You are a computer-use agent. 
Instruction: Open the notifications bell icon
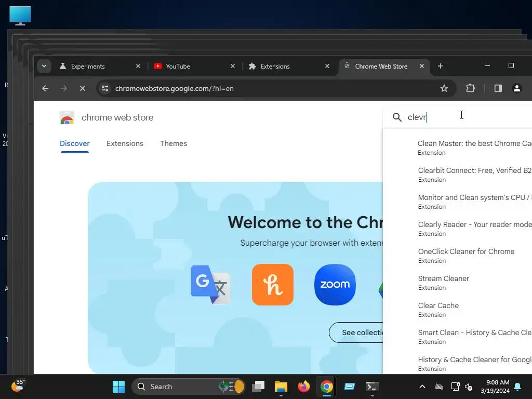pyautogui.click(x=518, y=387)
